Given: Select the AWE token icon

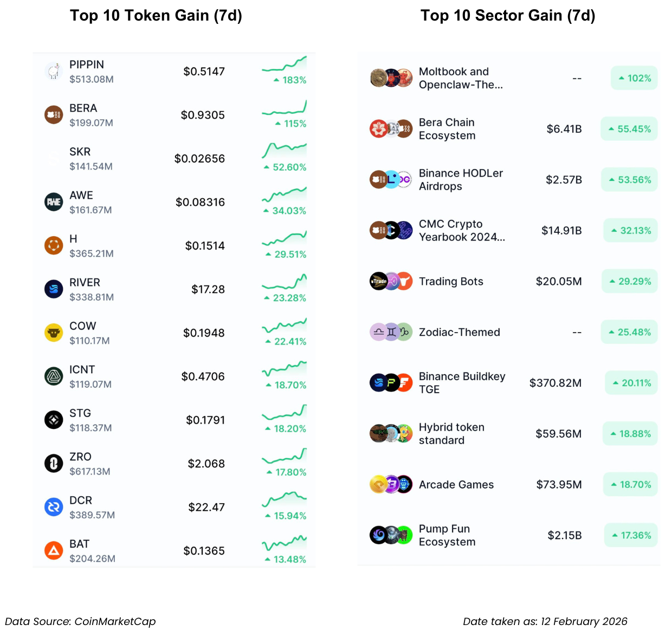Looking at the screenshot, I should pos(54,202).
